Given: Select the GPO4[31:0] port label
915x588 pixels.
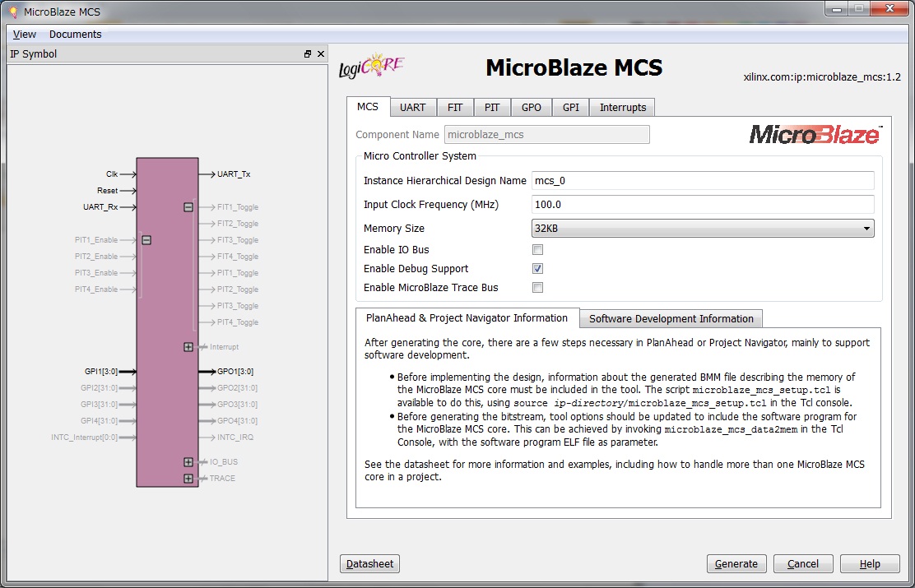Looking at the screenshot, I should pyautogui.click(x=237, y=420).
